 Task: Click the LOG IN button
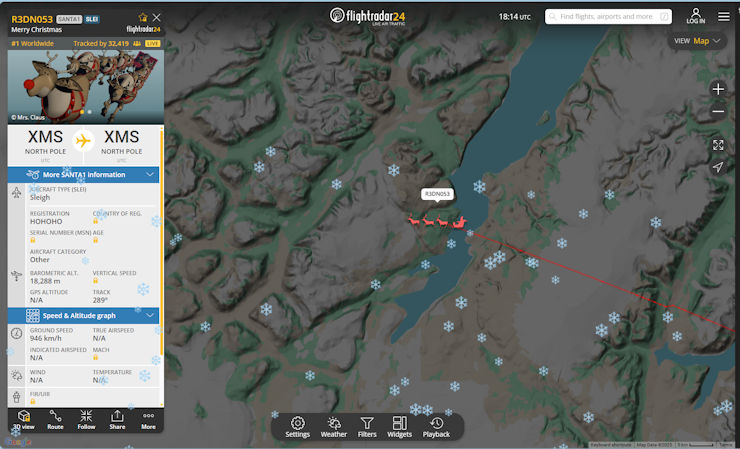[x=696, y=16]
